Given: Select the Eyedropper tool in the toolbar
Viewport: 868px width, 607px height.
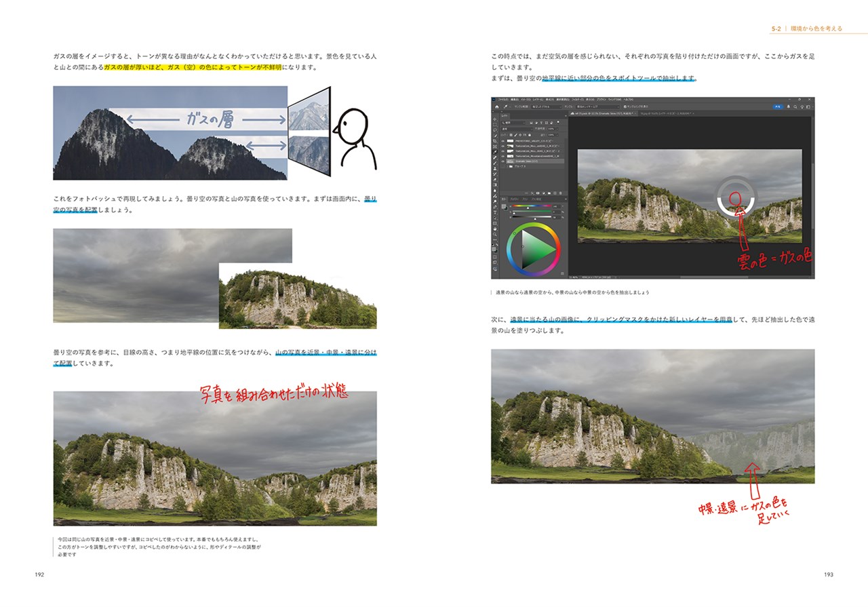Looking at the screenshot, I should coord(495,153).
